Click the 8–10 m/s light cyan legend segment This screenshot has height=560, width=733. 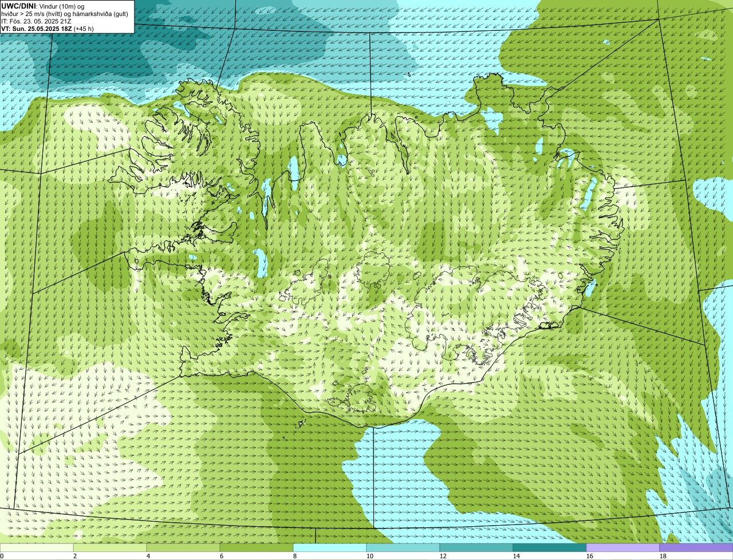(x=330, y=547)
